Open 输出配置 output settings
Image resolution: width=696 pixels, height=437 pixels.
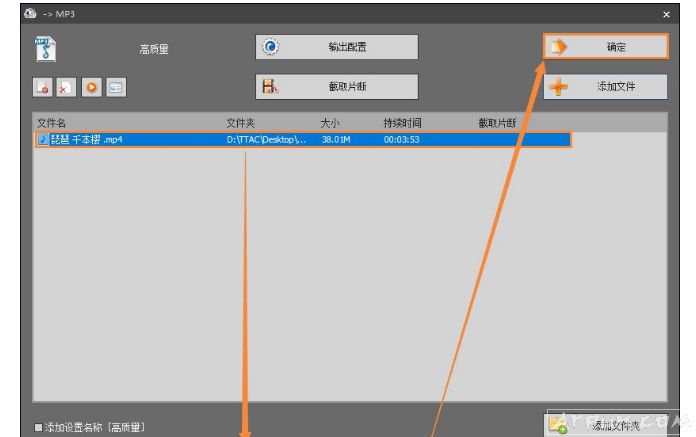tap(337, 47)
